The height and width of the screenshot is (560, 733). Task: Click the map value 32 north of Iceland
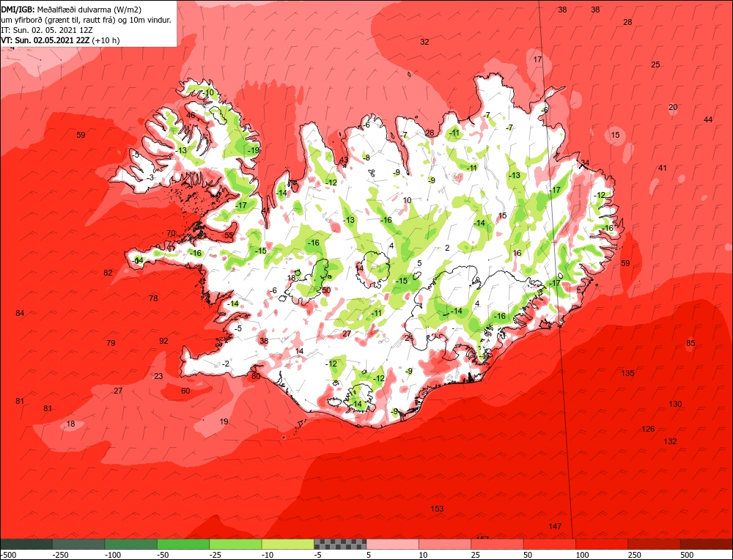click(424, 42)
